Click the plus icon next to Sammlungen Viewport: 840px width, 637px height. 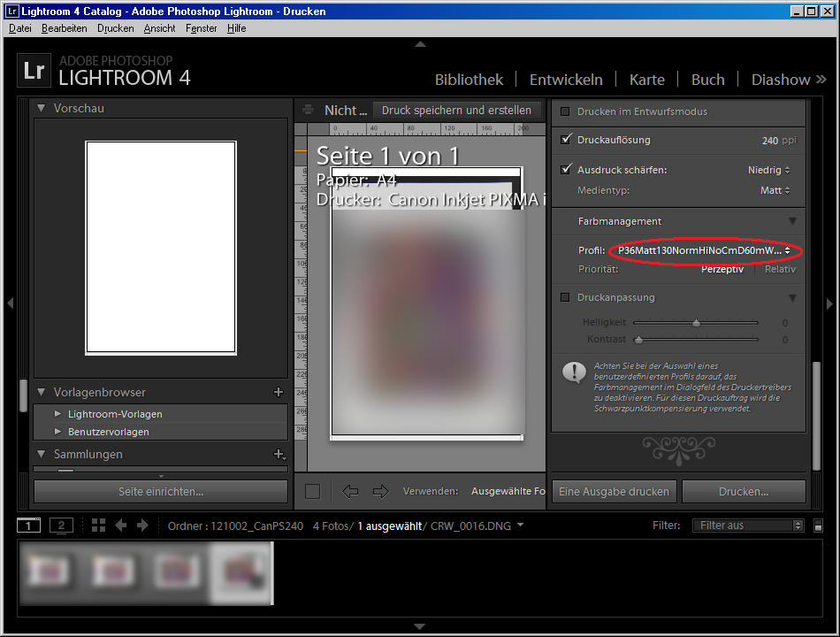pyautogui.click(x=279, y=454)
